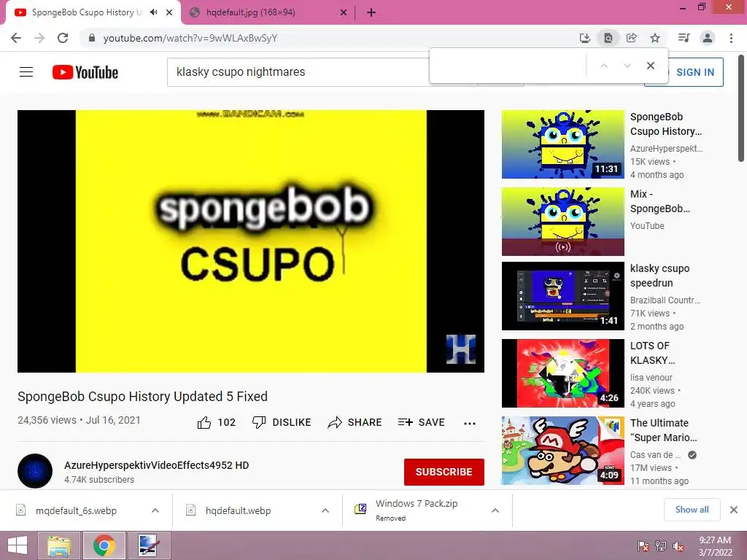
Task: Open taskbar clock showing 9:27 AM
Action: [715, 546]
